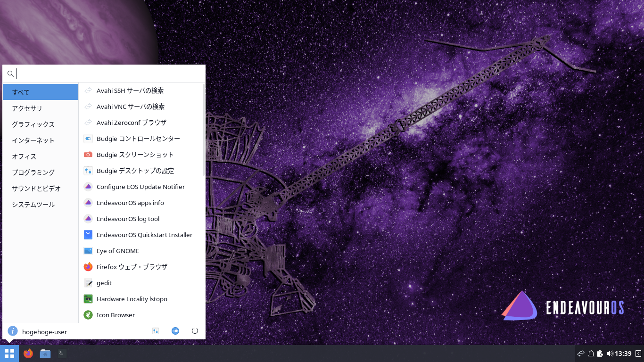Open Firefox ウェブ・ブラウザ menu icon
This screenshot has height=362, width=644.
click(88, 267)
